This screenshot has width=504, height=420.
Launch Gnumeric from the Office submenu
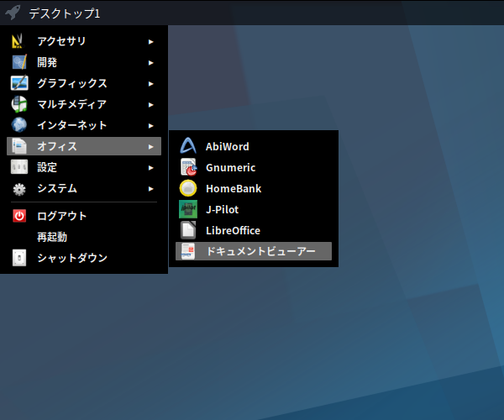click(254, 167)
